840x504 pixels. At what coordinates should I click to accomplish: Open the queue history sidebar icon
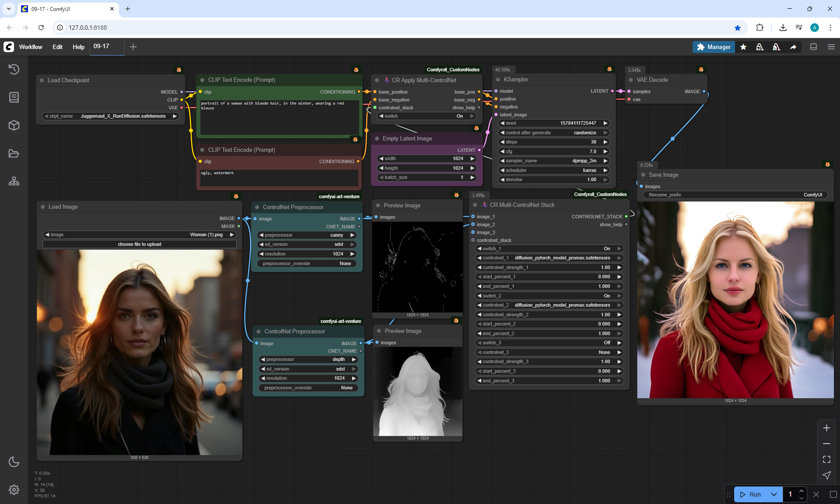(14, 69)
